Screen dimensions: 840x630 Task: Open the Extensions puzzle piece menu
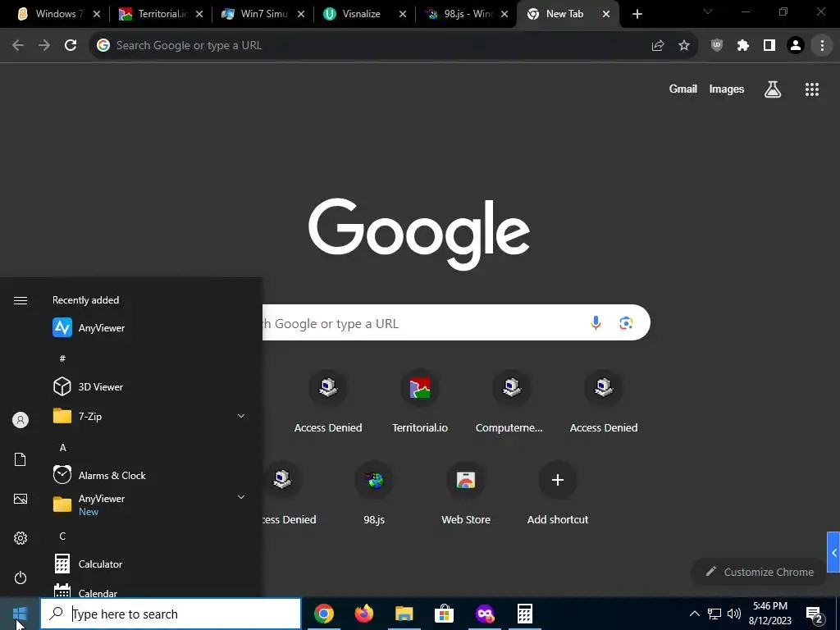point(743,46)
